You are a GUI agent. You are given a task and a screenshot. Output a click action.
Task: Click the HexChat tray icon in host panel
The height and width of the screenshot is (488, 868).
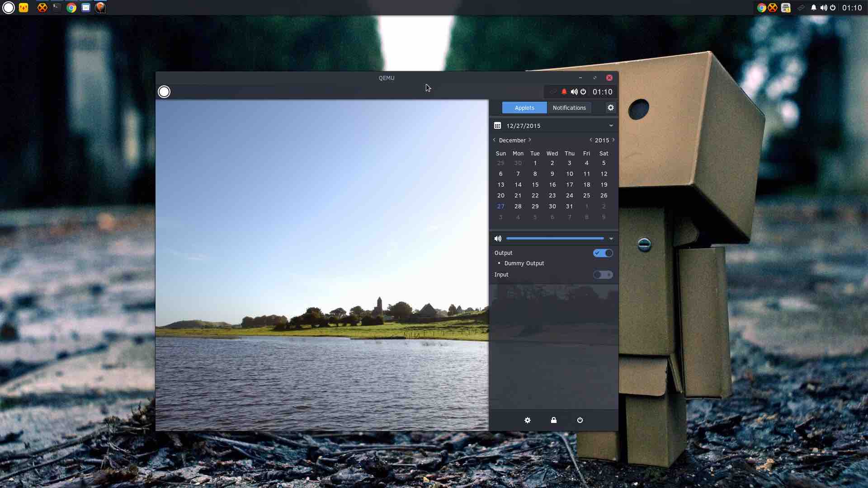[773, 8]
